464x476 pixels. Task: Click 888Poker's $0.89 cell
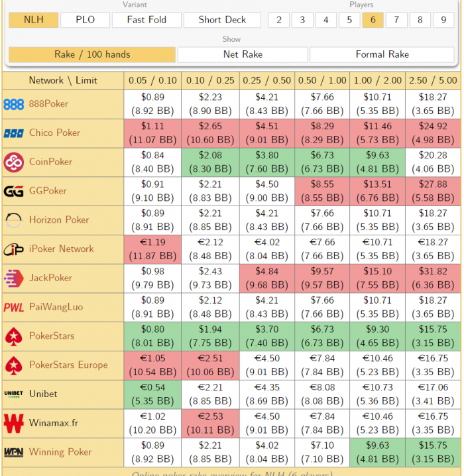point(152,105)
